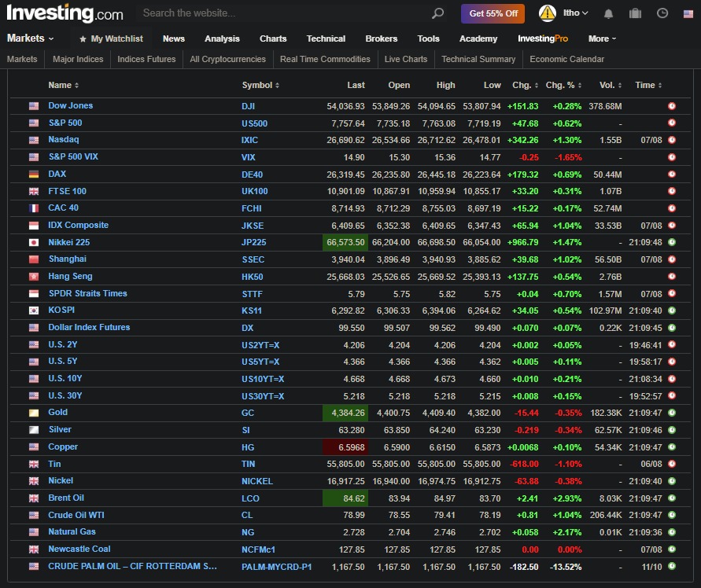
Task: Click the green clock icon in Crude Palm Oil row
Action: (671, 566)
